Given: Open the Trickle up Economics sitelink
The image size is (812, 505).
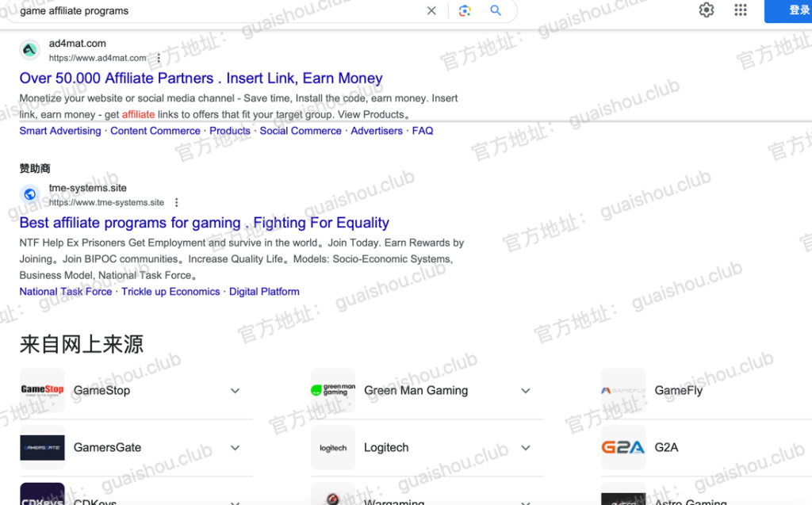Looking at the screenshot, I should coord(170,292).
